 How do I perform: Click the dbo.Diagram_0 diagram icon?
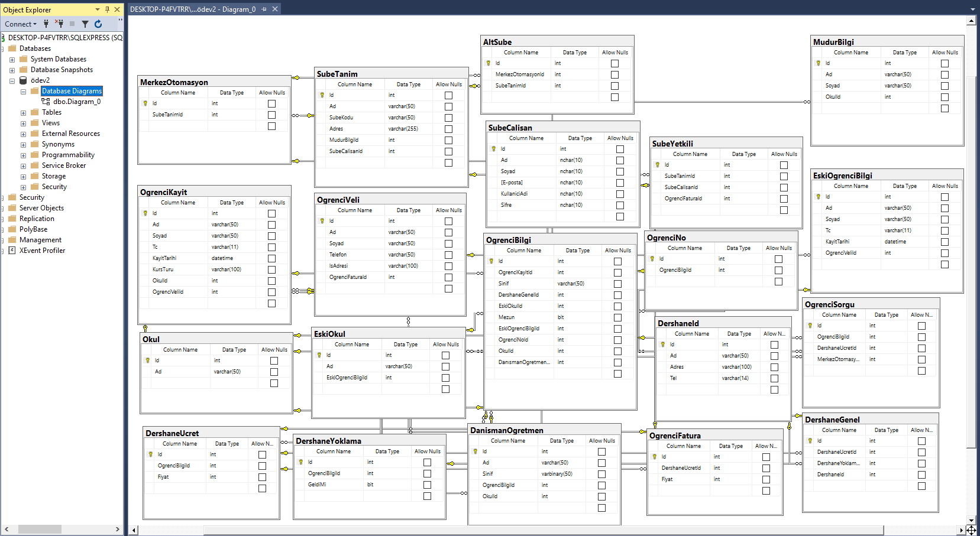tap(46, 102)
